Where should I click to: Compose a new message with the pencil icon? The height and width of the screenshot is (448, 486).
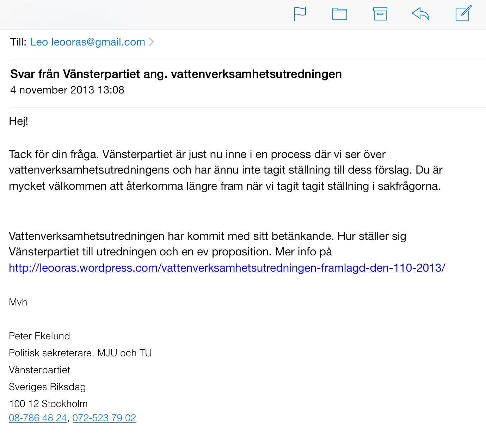coord(464,13)
